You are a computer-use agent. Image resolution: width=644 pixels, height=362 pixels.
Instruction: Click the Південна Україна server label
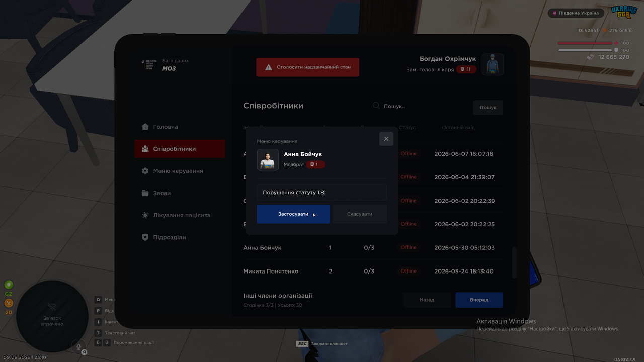(x=576, y=13)
